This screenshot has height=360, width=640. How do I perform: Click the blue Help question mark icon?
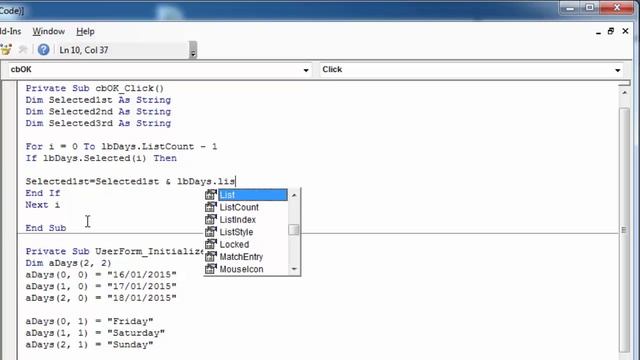pyautogui.click(x=43, y=50)
